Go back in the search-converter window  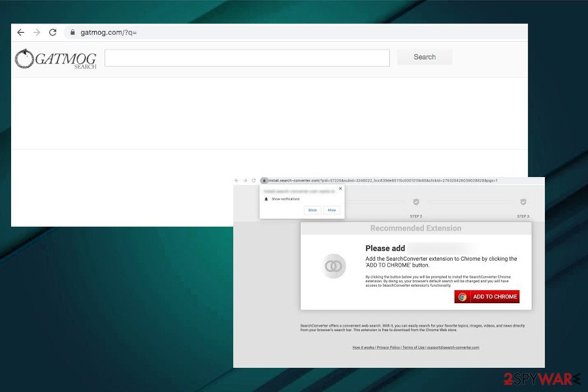click(x=237, y=180)
